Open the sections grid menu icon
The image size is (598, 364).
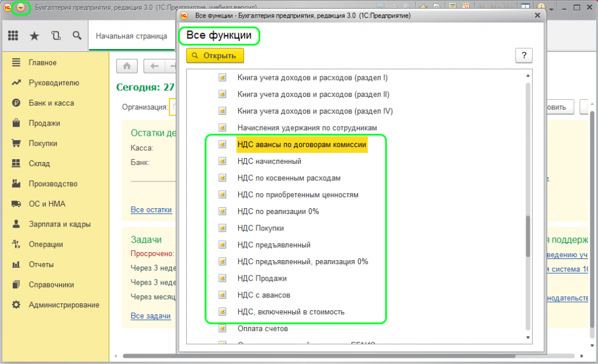(x=13, y=36)
